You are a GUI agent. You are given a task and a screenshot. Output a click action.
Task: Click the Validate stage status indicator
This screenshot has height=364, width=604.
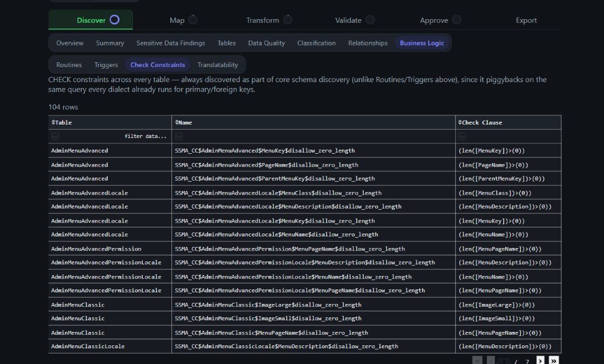point(370,20)
